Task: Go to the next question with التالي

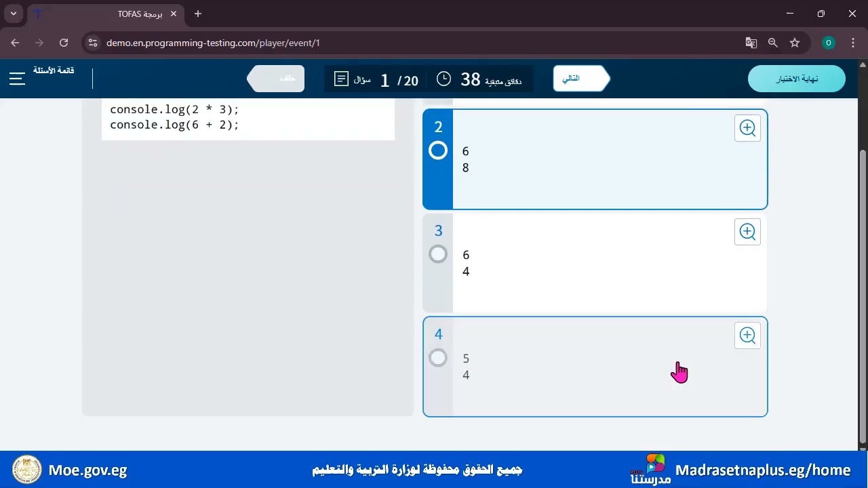Action: pos(581,79)
